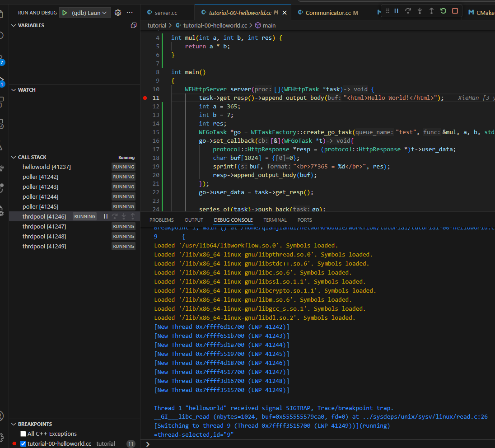
Task: Open Run and Debug more actions menu
Action: click(130, 13)
